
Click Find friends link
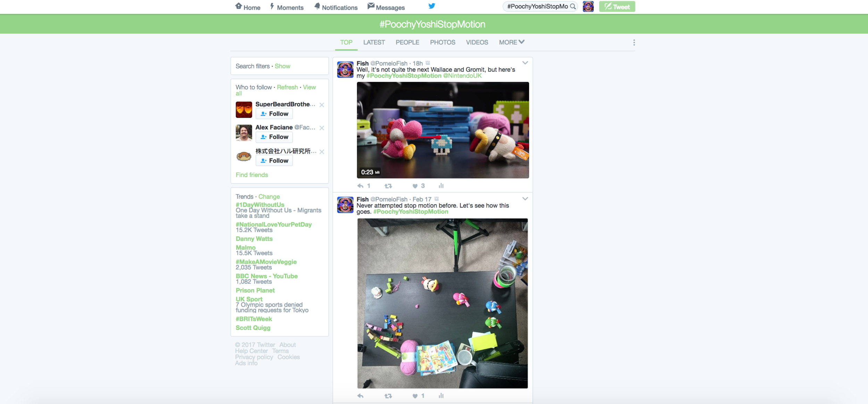[252, 175]
